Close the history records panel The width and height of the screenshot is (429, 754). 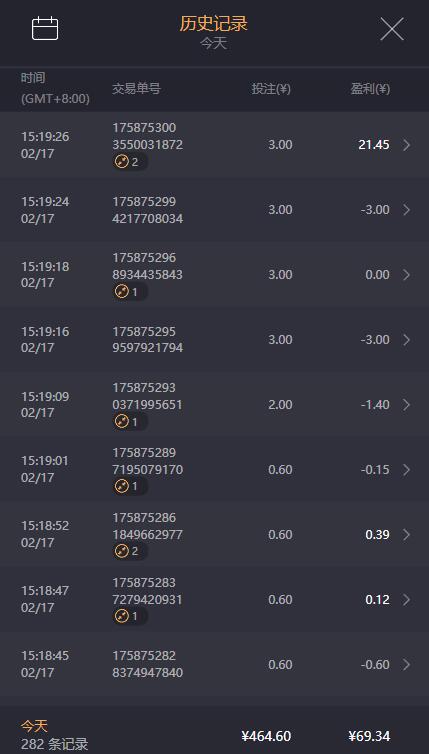click(x=392, y=29)
